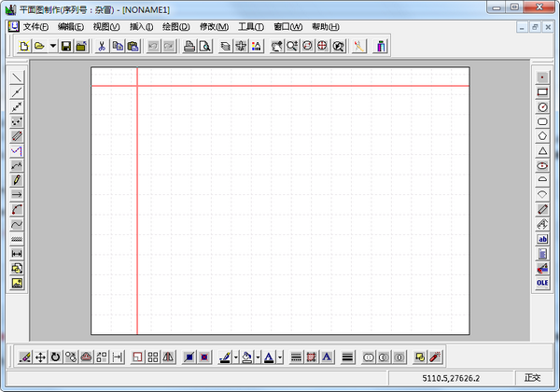Select the straight line drawing tool
The height and width of the screenshot is (392, 560).
17,77
